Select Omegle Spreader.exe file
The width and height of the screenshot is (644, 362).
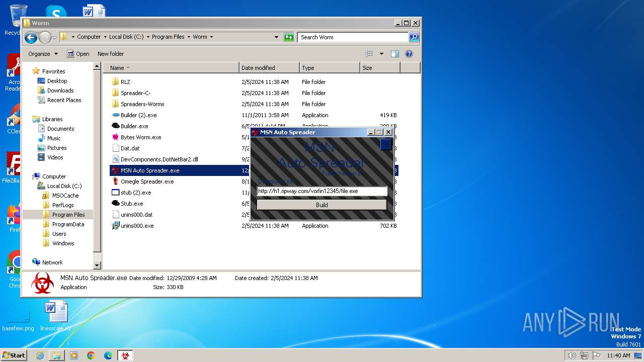[147, 182]
